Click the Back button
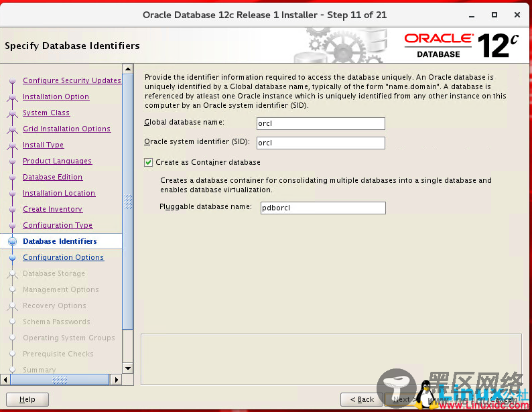Image resolution: width=532 pixels, height=412 pixels. pyautogui.click(x=362, y=399)
